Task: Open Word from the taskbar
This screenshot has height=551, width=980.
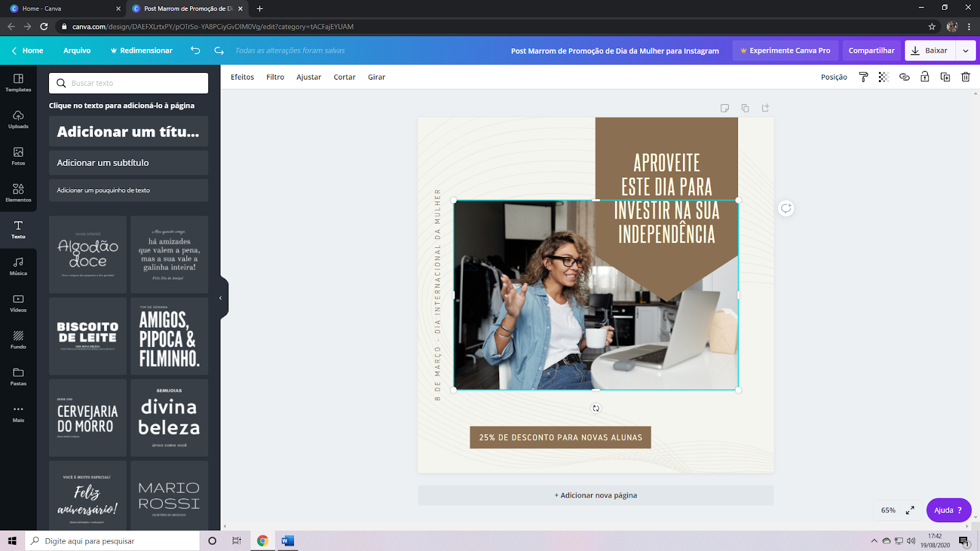Action: pos(288,541)
